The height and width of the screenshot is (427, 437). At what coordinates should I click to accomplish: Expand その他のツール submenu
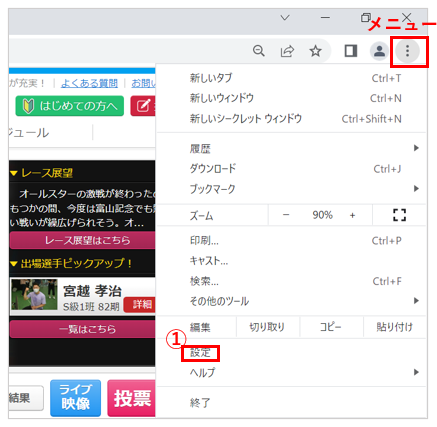click(291, 301)
